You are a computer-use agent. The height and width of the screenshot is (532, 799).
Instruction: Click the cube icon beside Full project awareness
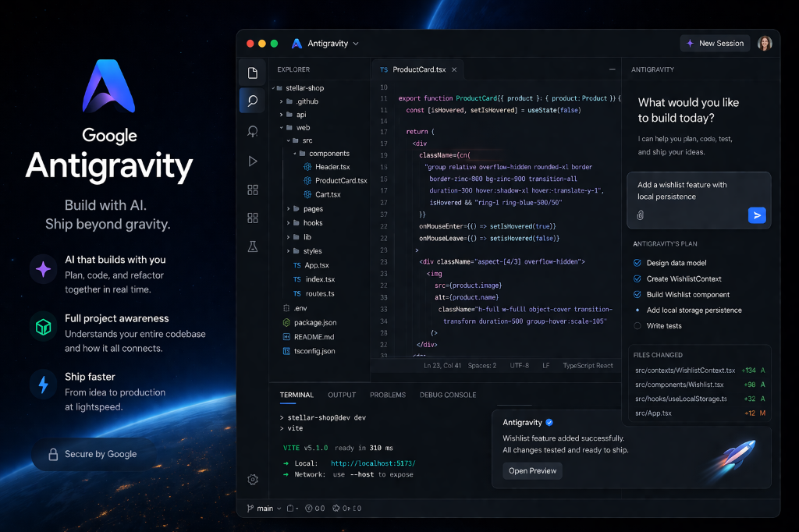[x=44, y=327]
